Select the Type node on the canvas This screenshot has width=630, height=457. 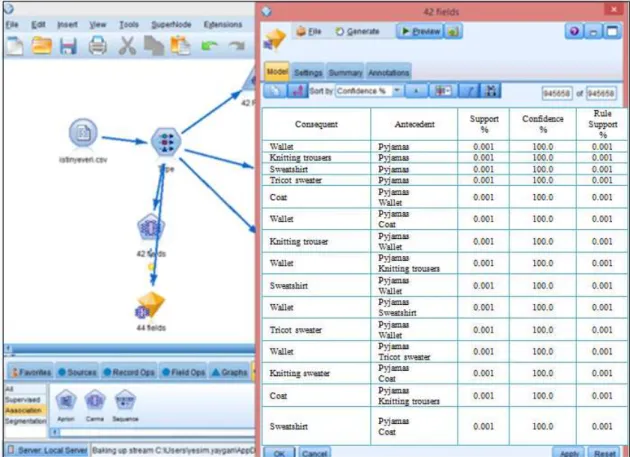[x=166, y=141]
